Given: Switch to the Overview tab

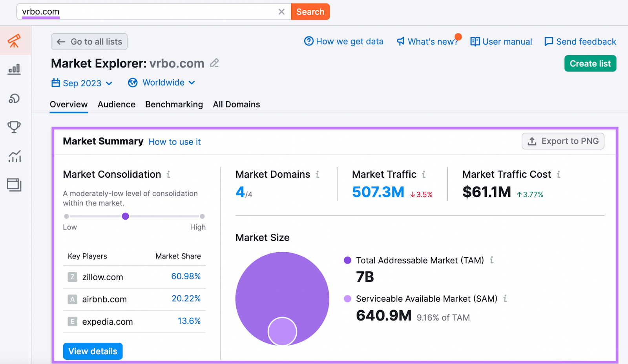Looking at the screenshot, I should pos(69,104).
